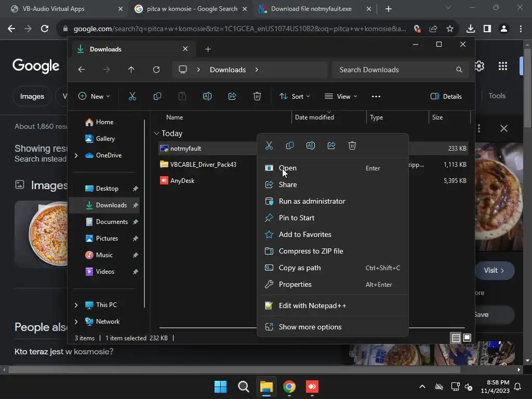Click the Rename icon in the context menu
Image resolution: width=532 pixels, height=399 pixels.
311,146
